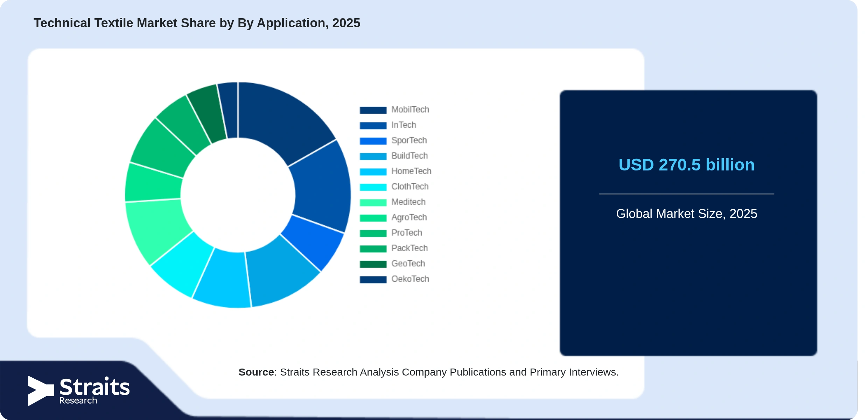Click the GeoTech legend color swatch
Viewport: 868px width, 420px height.
(373, 264)
